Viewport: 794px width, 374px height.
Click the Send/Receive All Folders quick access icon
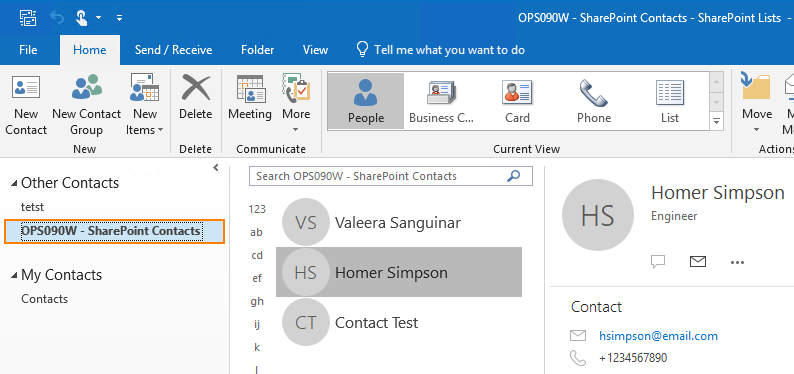(28, 18)
